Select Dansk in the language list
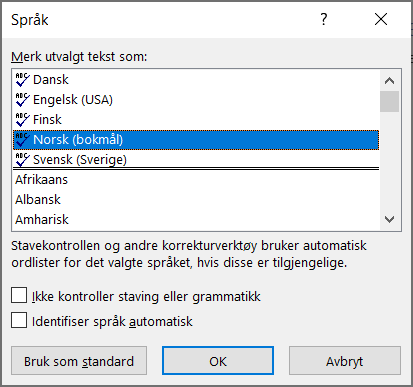Viewport: 413px width, 387px height. 196,80
